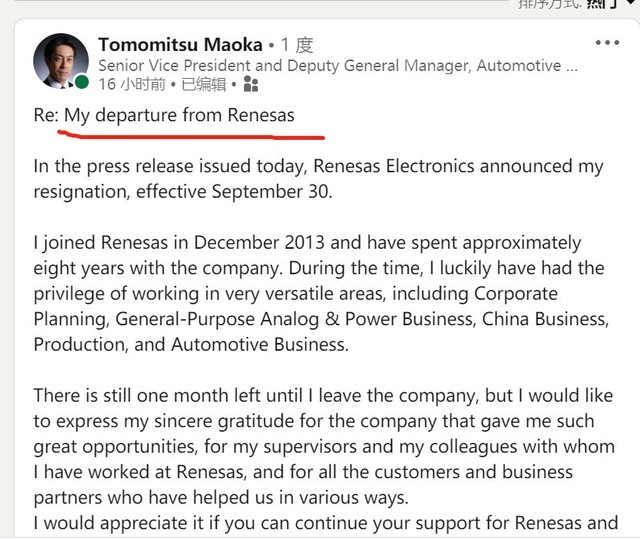This screenshot has height=540, width=640.
Task: Click the 1 度 connection degree label
Action: pos(297,45)
